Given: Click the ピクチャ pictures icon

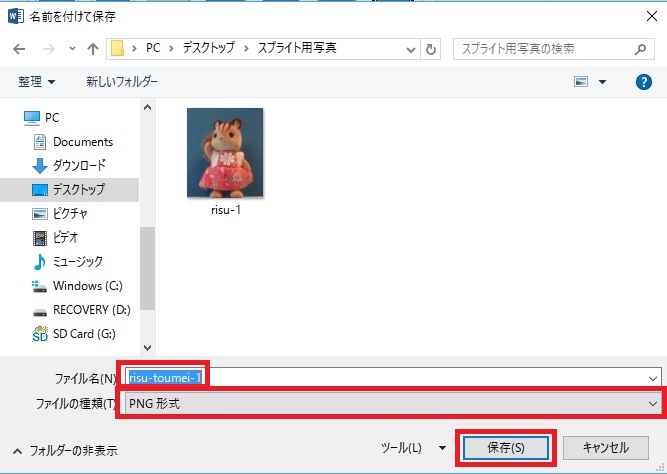Looking at the screenshot, I should (40, 214).
